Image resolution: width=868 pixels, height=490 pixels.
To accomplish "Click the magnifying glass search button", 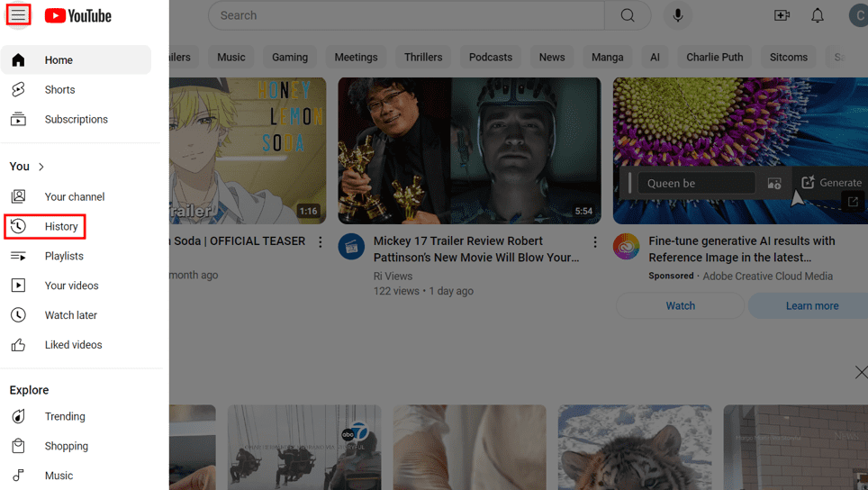I will [628, 15].
